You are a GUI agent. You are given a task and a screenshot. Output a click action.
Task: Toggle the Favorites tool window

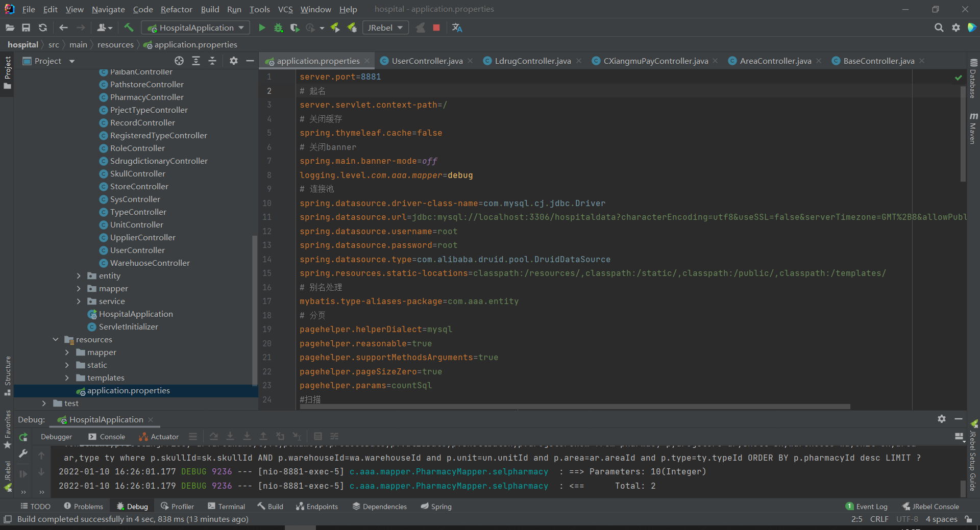(8, 429)
